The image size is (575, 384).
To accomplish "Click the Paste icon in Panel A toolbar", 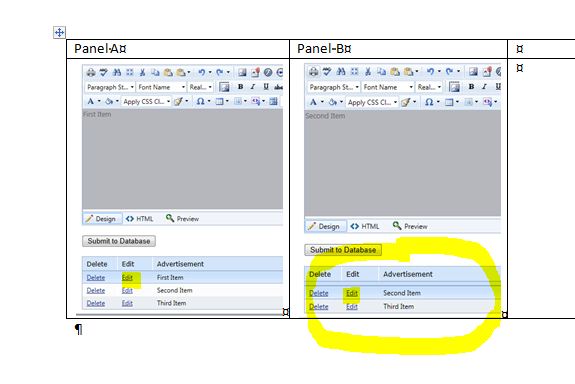I will coord(168,72).
